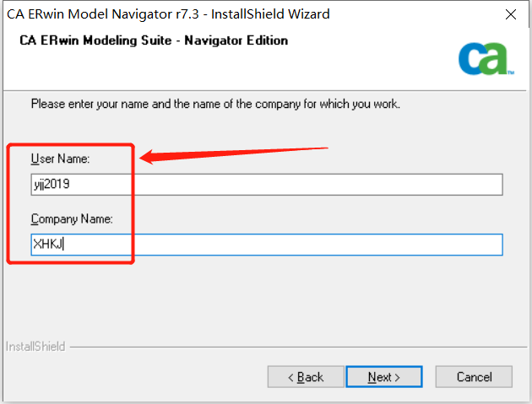This screenshot has height=404, width=532.
Task: Click the yjj2019 text in User Name
Action: tap(52, 185)
